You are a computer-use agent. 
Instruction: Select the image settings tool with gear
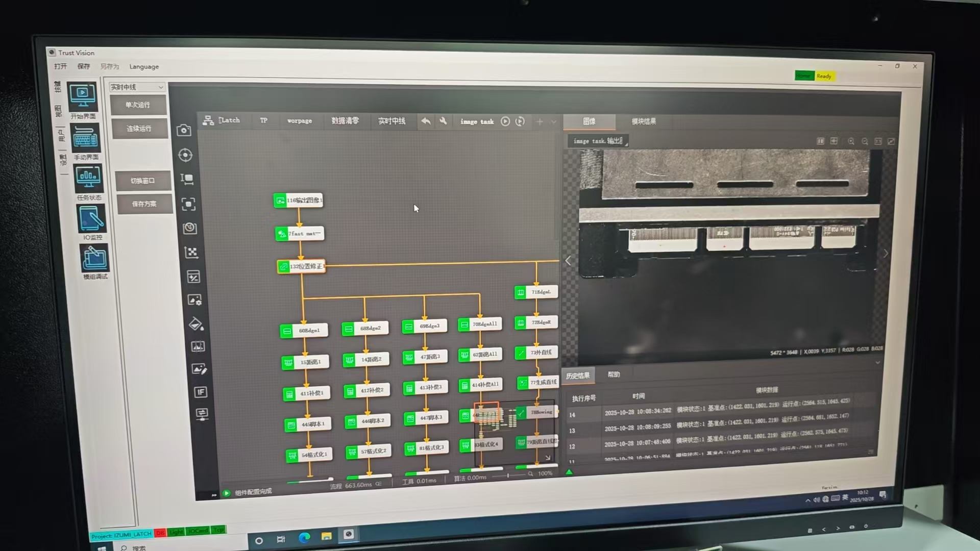tap(195, 300)
